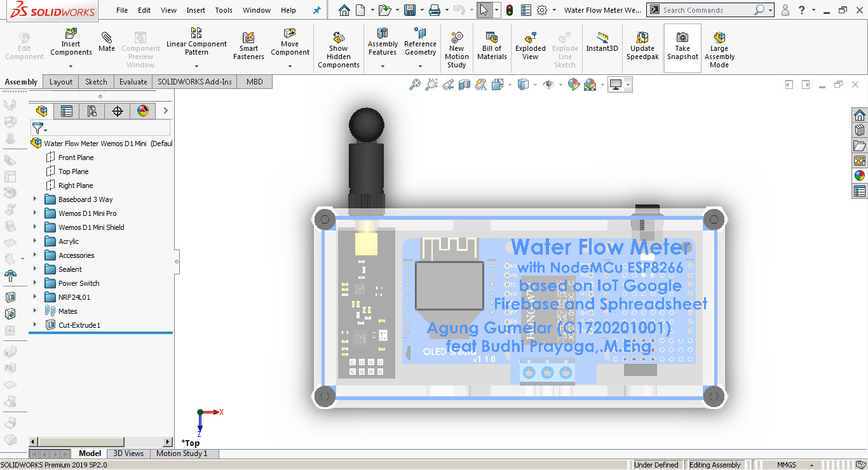Open the Move Component dropdown arrow
Screen dimensions: 868x470
click(290, 66)
